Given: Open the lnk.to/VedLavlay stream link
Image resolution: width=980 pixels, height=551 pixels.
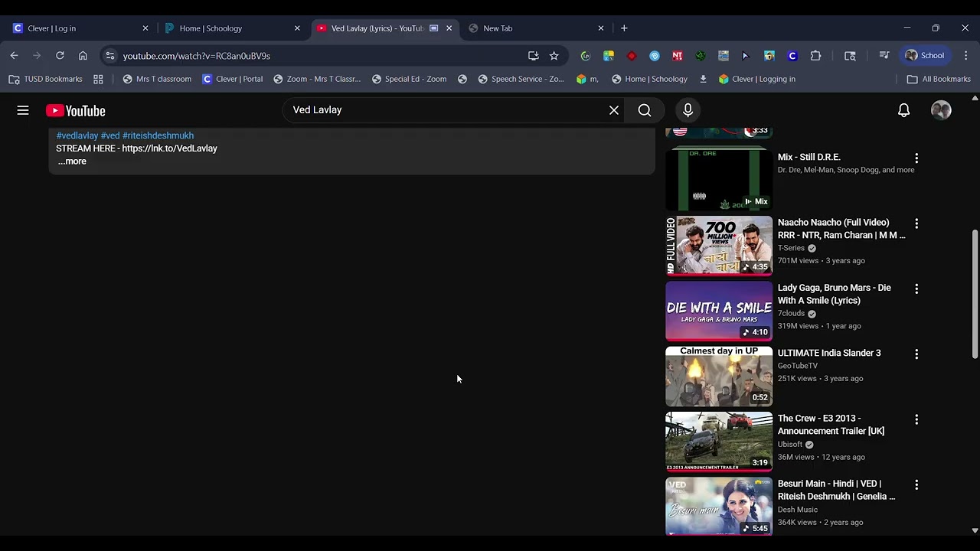Looking at the screenshot, I should (170, 148).
